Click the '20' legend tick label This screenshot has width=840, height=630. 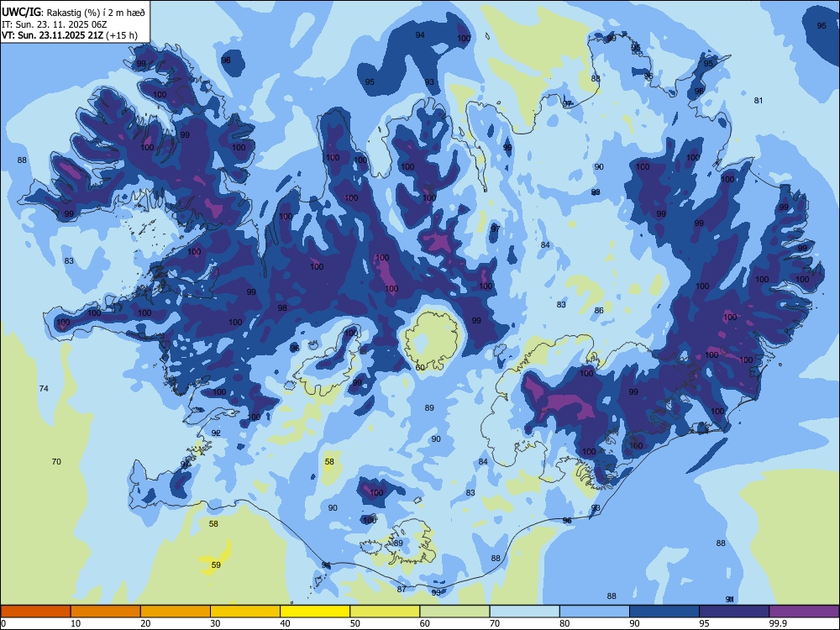[145, 623]
